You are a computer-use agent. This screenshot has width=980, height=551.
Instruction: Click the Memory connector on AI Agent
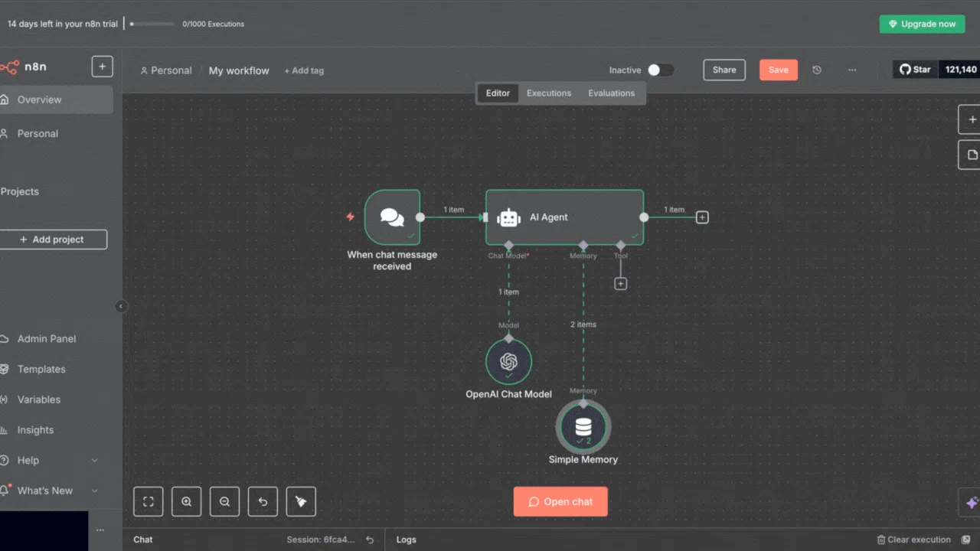click(583, 246)
